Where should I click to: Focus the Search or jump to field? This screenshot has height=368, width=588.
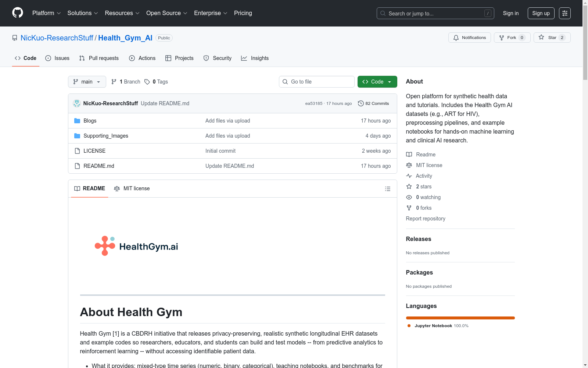coord(435,13)
